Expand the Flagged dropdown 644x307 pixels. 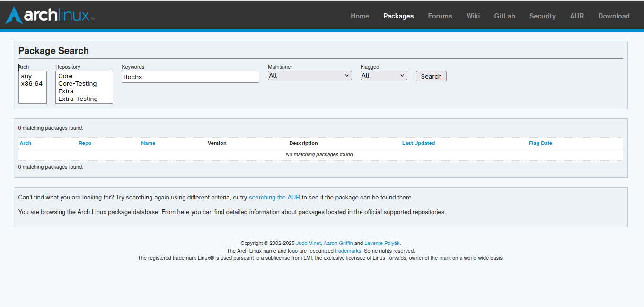point(384,75)
